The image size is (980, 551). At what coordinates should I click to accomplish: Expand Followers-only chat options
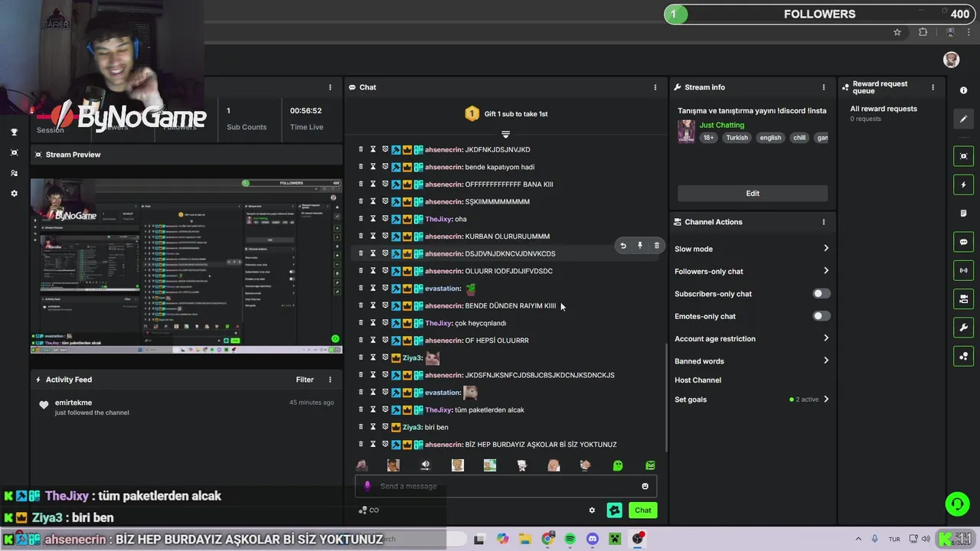coord(825,271)
